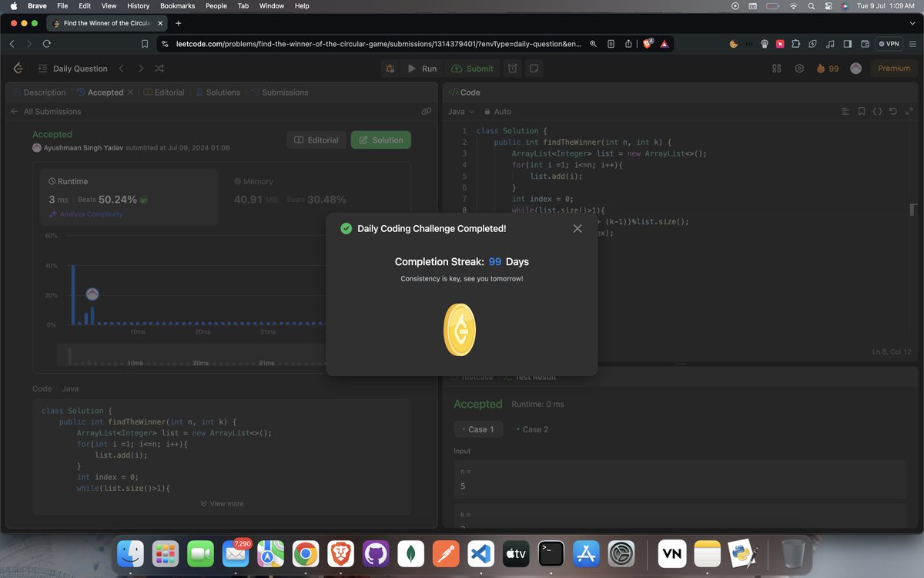Viewport: 924px width, 578px height.
Task: Open the tab search dropdown arrow
Action: coord(913,23)
